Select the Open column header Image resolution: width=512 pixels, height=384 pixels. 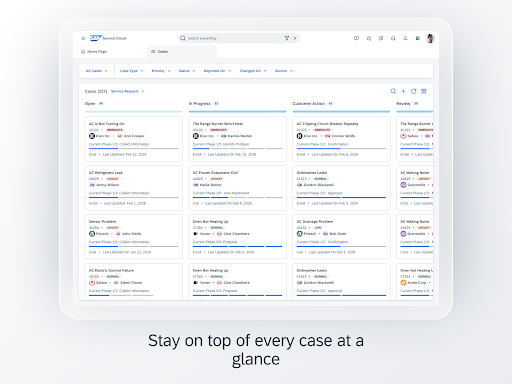(x=90, y=103)
